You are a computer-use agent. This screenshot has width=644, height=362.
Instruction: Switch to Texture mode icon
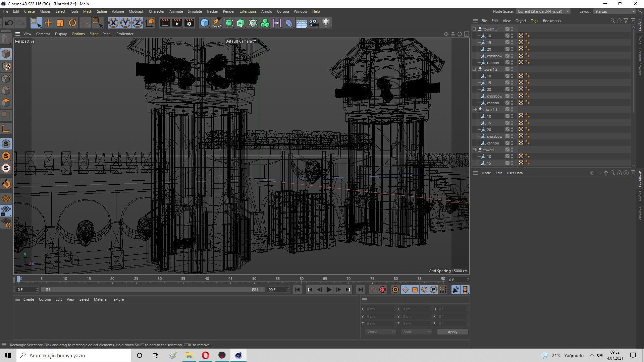coord(6,66)
